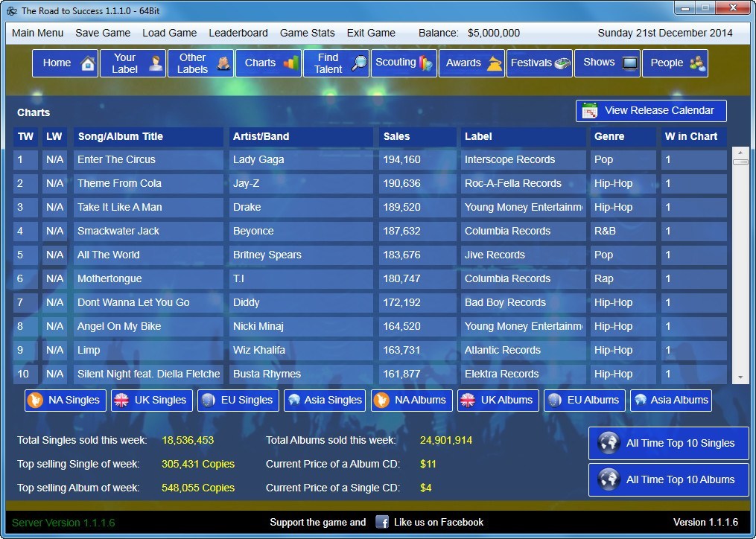
Task: Show the EU Singles chart
Action: [x=238, y=400]
